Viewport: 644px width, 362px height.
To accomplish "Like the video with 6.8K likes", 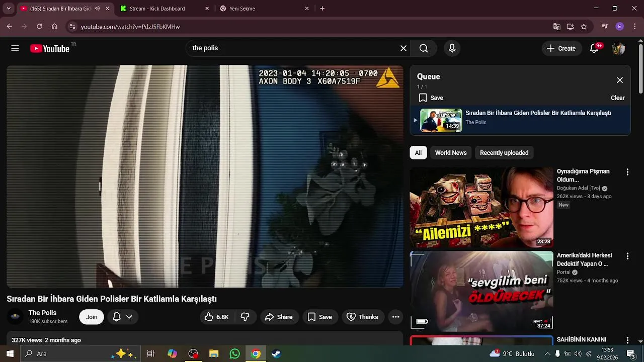I will [216, 317].
